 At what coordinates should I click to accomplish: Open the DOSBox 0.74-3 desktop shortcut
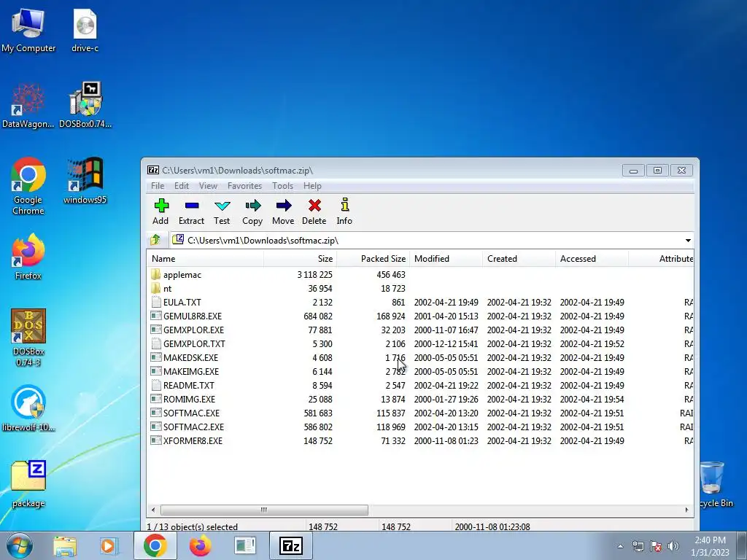click(x=28, y=338)
